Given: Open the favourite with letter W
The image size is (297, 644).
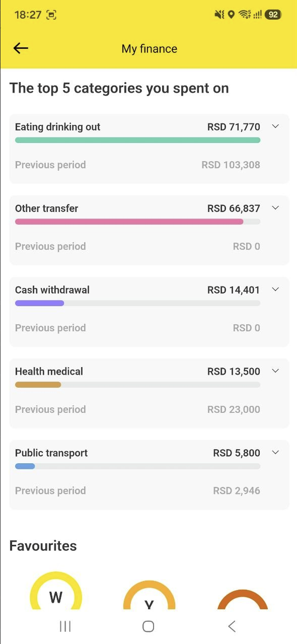Looking at the screenshot, I should click(56, 592).
